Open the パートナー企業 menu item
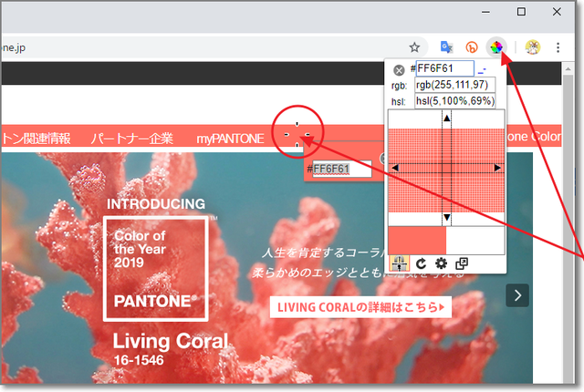This screenshot has width=584, height=392. click(131, 139)
